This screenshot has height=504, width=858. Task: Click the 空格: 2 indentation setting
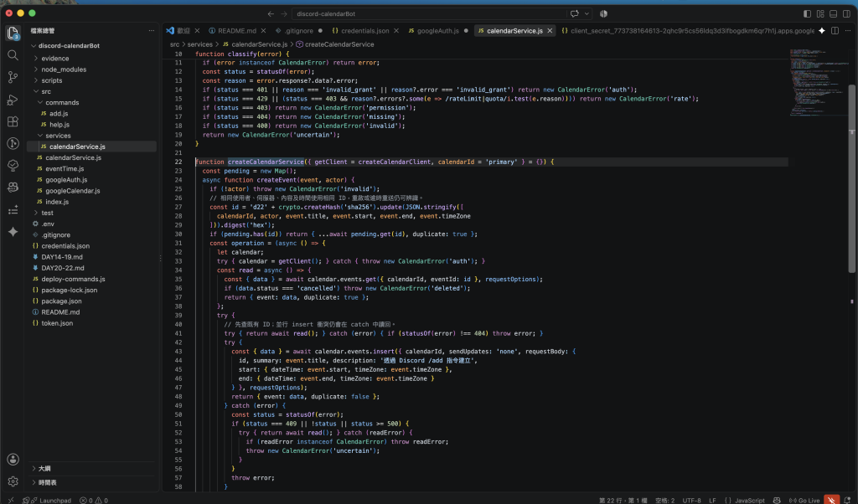pyautogui.click(x=664, y=500)
